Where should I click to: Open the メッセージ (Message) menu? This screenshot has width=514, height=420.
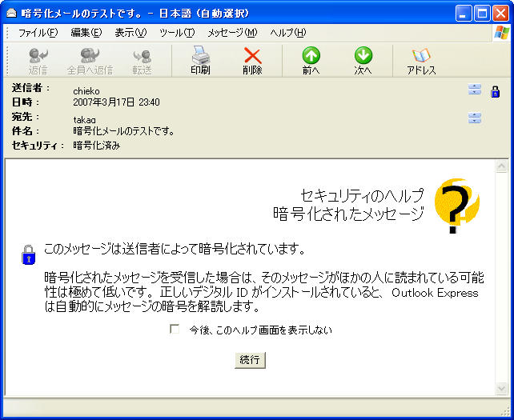point(232,33)
